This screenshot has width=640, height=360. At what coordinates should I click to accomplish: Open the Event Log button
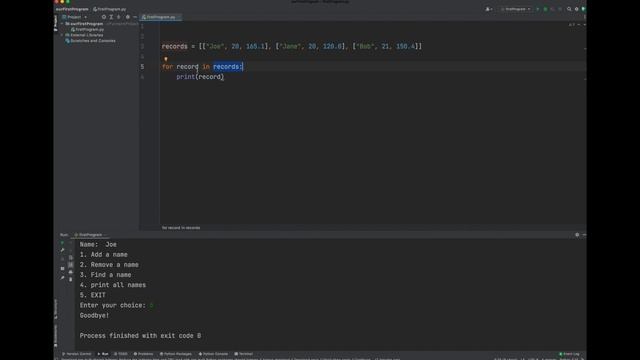(569, 354)
